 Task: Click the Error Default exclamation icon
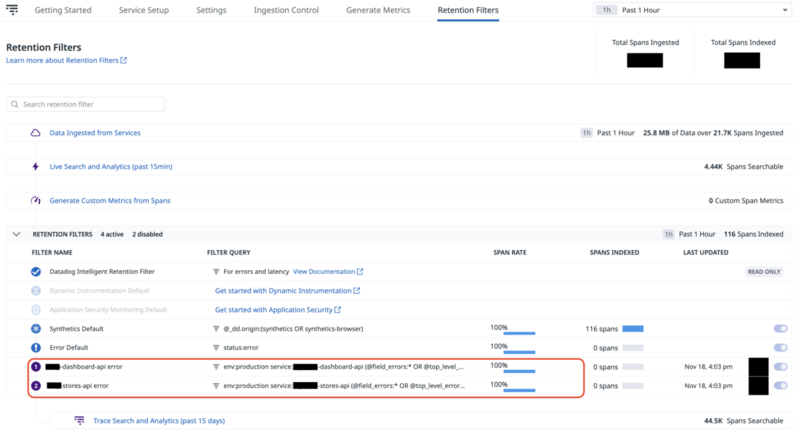click(36, 347)
